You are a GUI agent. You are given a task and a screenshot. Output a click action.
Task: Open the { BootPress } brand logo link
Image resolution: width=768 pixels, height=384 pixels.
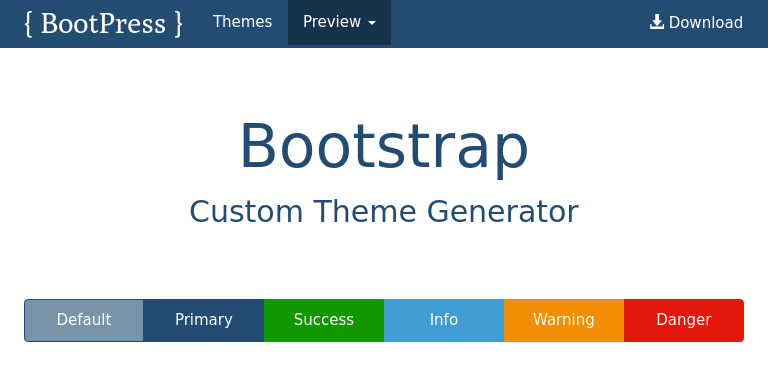coord(103,23)
